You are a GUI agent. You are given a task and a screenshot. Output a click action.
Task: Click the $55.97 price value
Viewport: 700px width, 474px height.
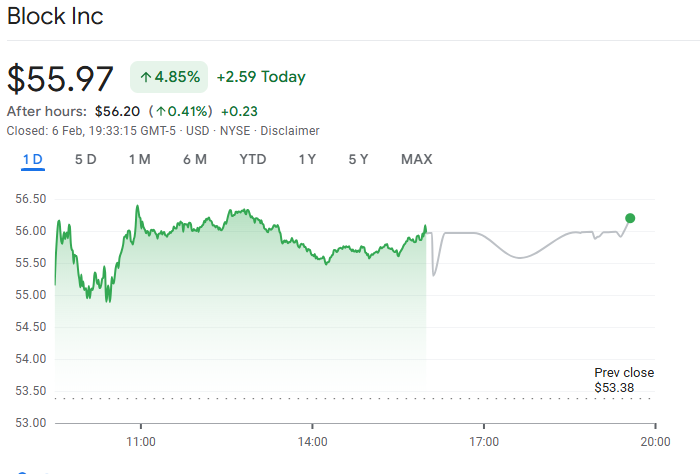[61, 78]
